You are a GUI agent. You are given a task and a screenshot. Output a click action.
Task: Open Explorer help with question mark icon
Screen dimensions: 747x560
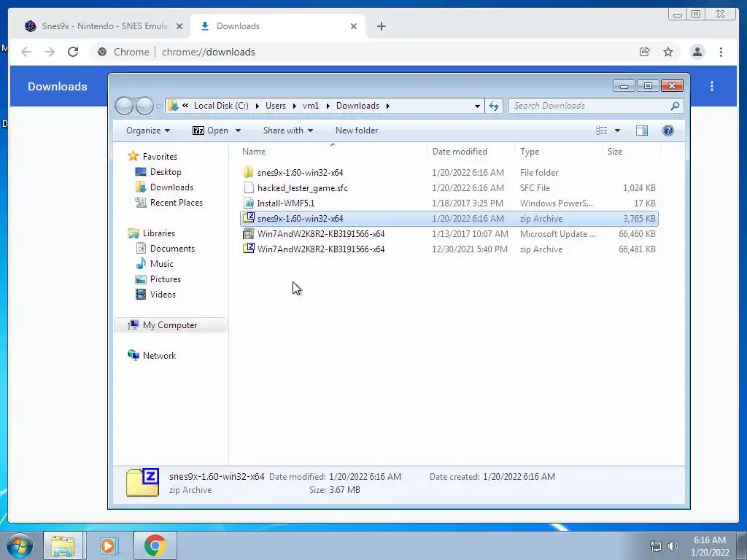(x=668, y=131)
